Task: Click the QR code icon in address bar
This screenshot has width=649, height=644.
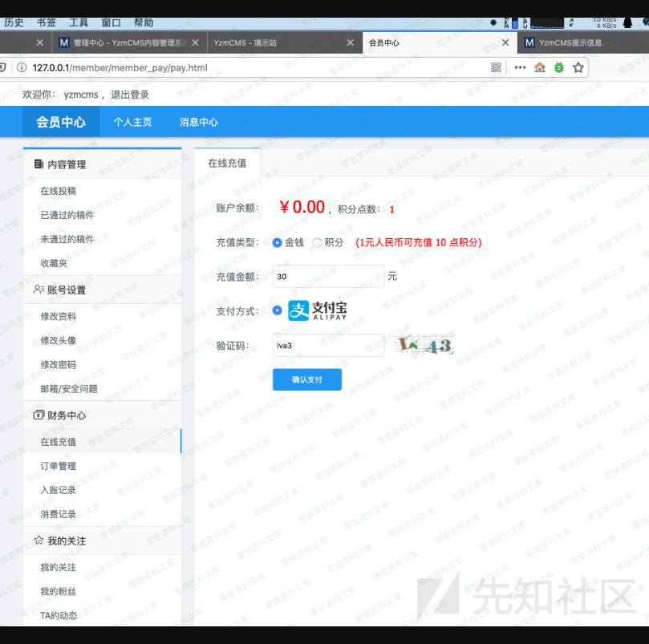Action: point(497,67)
